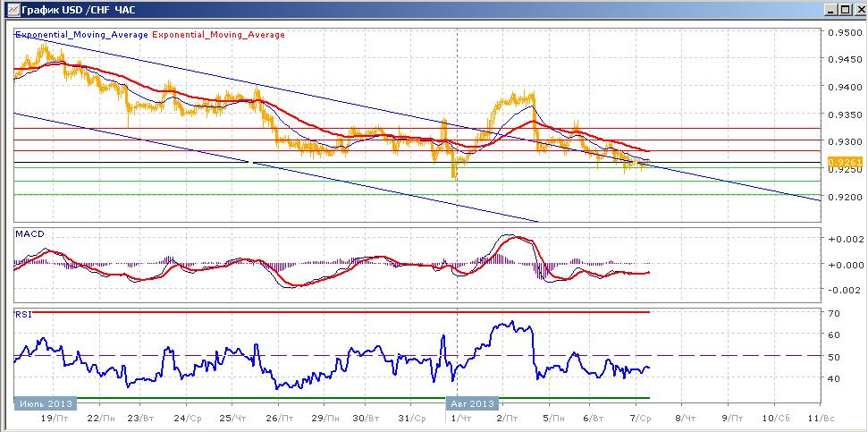Click the 1/Чт date label
Image resolution: width=868 pixels, height=432 pixels.
[461, 417]
